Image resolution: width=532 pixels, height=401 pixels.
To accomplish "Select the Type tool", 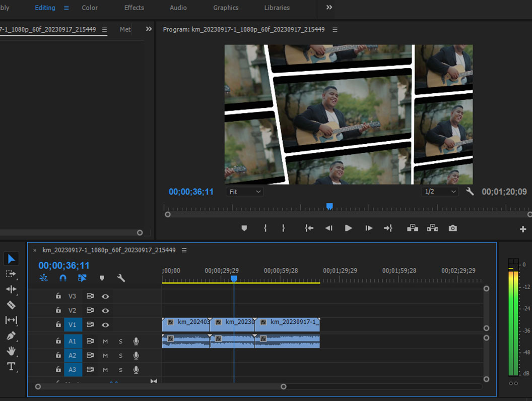I will tap(11, 366).
